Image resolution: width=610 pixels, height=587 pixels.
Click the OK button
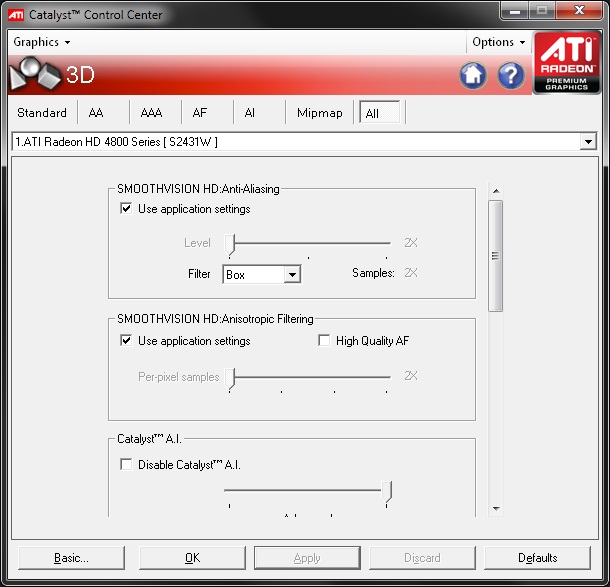point(192,558)
